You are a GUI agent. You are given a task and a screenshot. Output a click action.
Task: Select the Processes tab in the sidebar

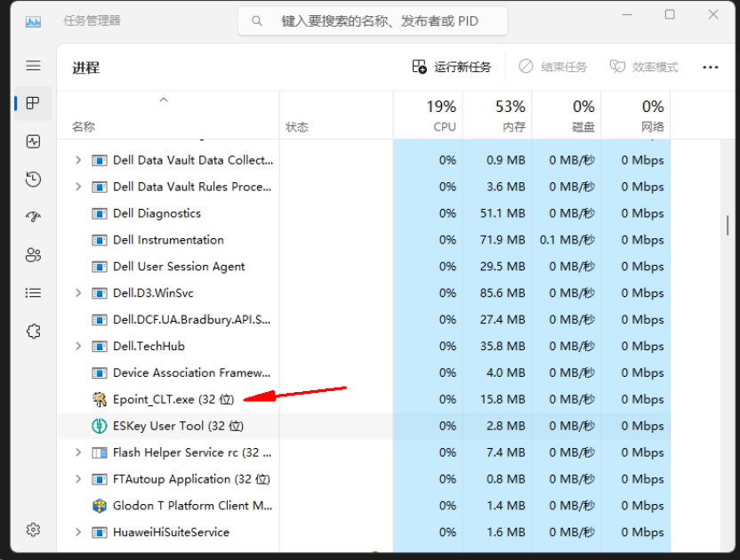tap(33, 103)
